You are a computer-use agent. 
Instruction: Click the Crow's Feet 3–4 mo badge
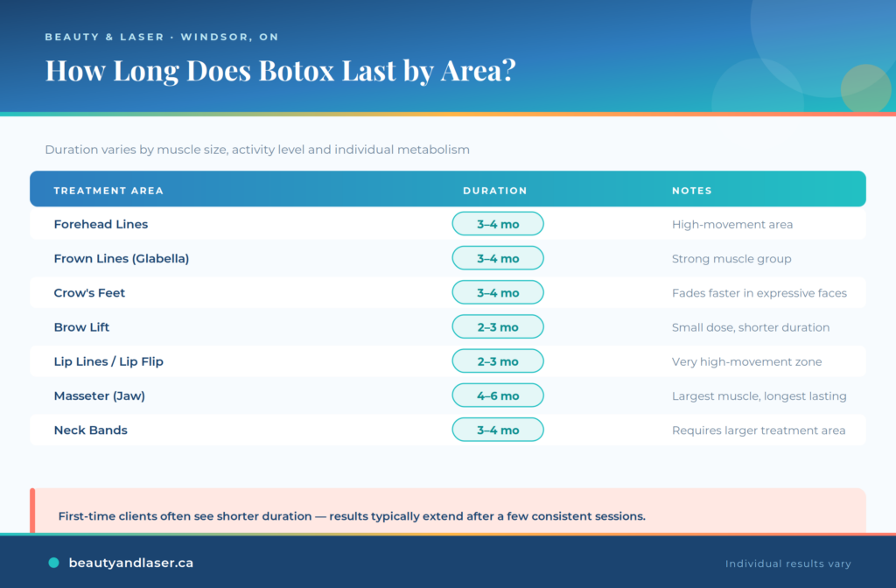pos(498,292)
